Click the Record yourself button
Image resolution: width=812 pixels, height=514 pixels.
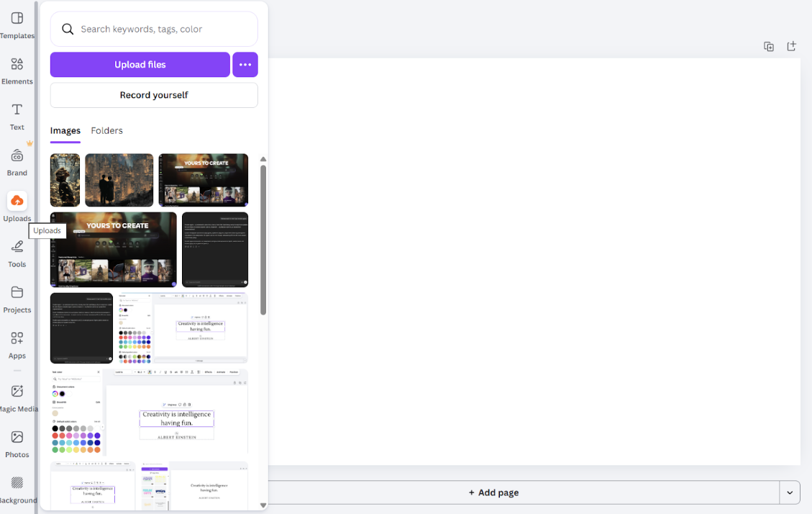[154, 95]
